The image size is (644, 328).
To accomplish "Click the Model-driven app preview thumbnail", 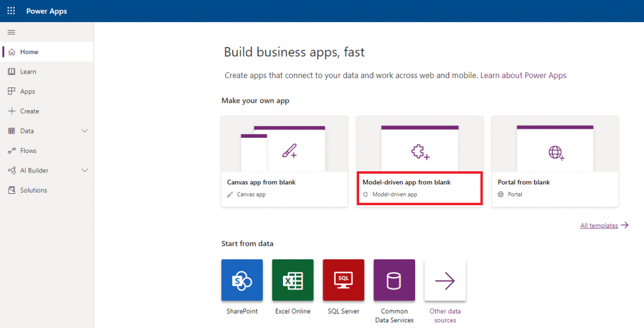I will [x=419, y=144].
